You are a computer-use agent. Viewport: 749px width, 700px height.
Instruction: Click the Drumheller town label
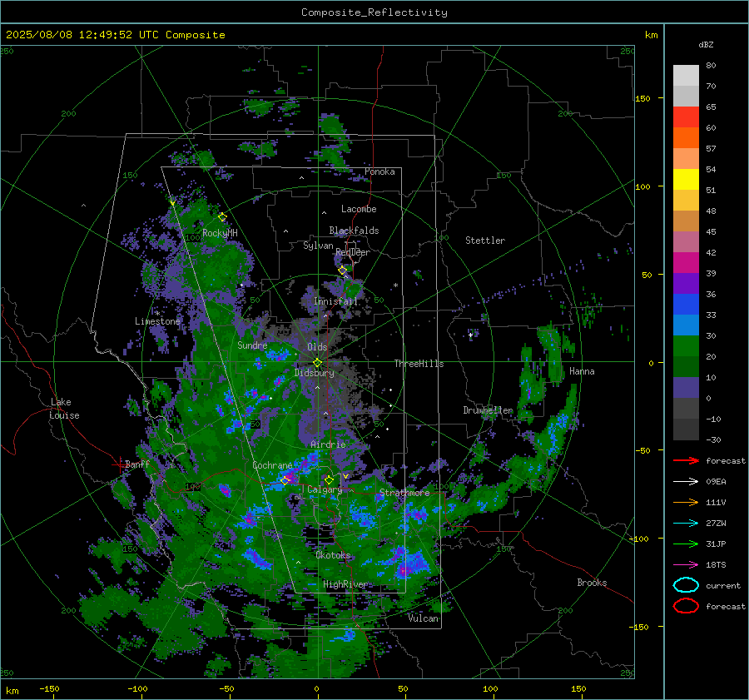point(488,410)
